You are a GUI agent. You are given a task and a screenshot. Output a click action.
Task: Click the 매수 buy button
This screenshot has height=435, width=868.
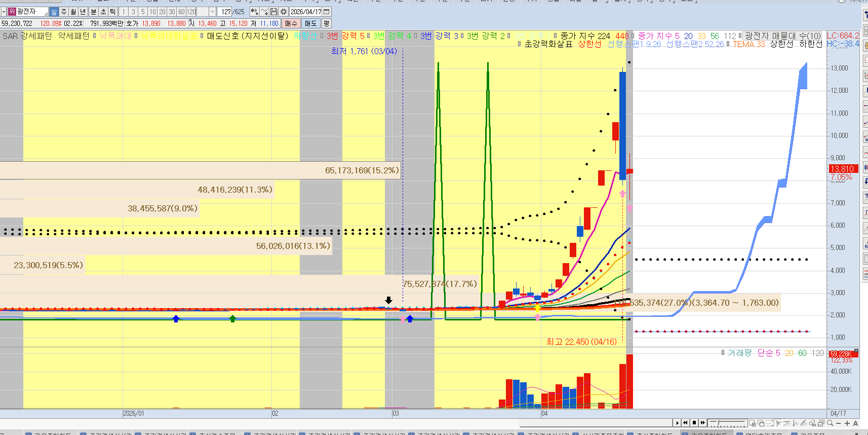point(291,23)
